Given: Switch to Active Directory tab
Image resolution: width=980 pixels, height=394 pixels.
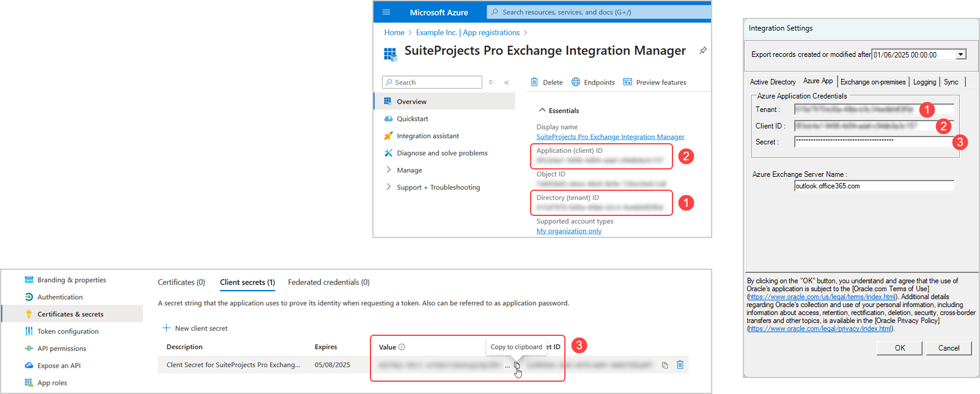Looking at the screenshot, I should 773,82.
